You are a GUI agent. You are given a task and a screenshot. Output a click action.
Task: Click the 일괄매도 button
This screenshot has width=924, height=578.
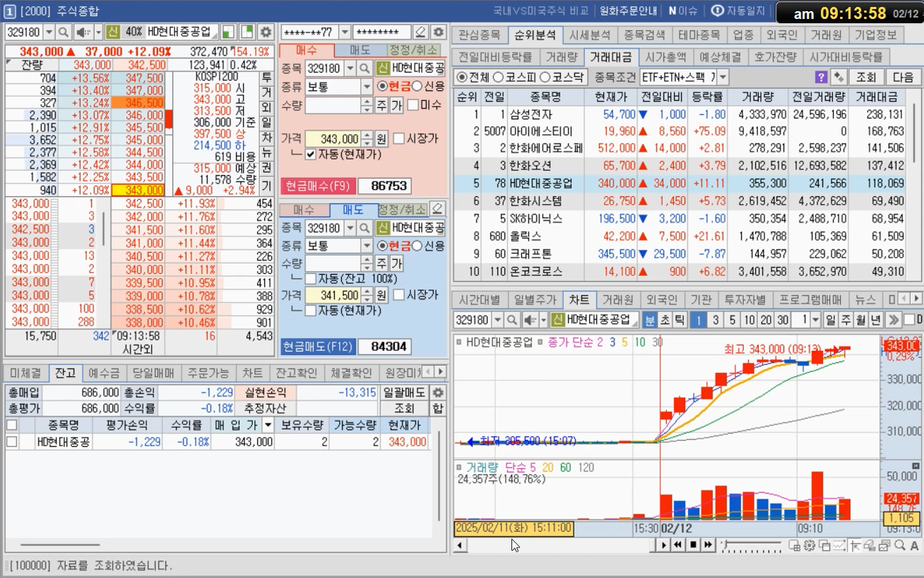(404, 393)
